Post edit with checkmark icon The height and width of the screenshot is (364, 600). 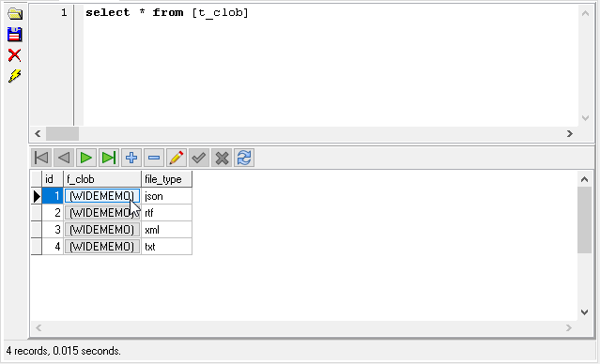(199, 158)
